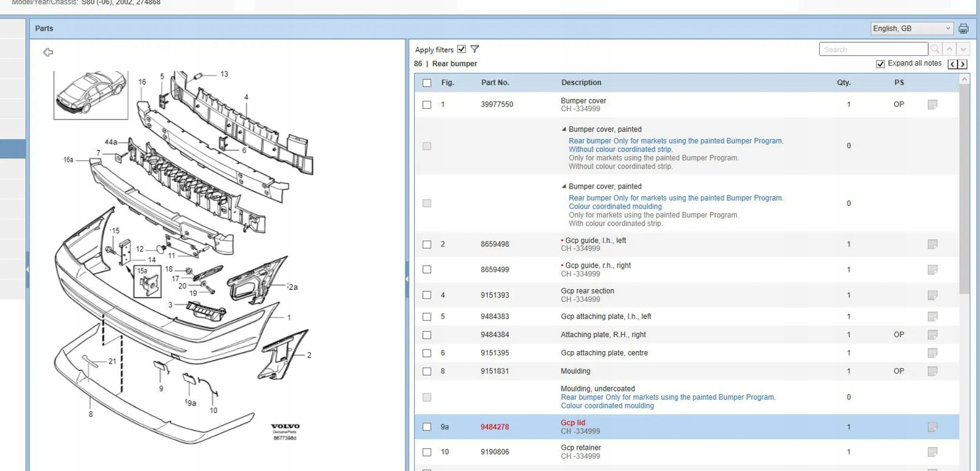Open note icon for Gcp lid row

(932, 427)
